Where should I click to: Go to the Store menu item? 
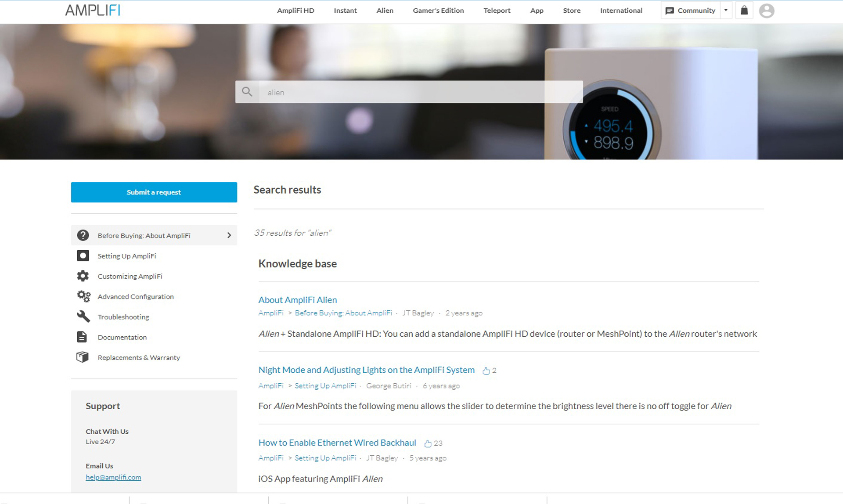572,11
